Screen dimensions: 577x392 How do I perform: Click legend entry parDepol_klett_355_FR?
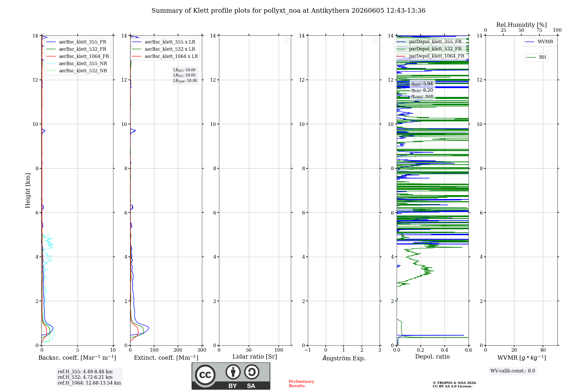click(x=429, y=42)
